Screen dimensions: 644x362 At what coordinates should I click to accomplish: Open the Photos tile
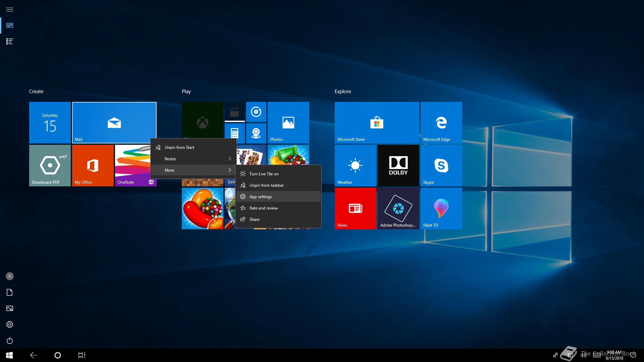(288, 123)
